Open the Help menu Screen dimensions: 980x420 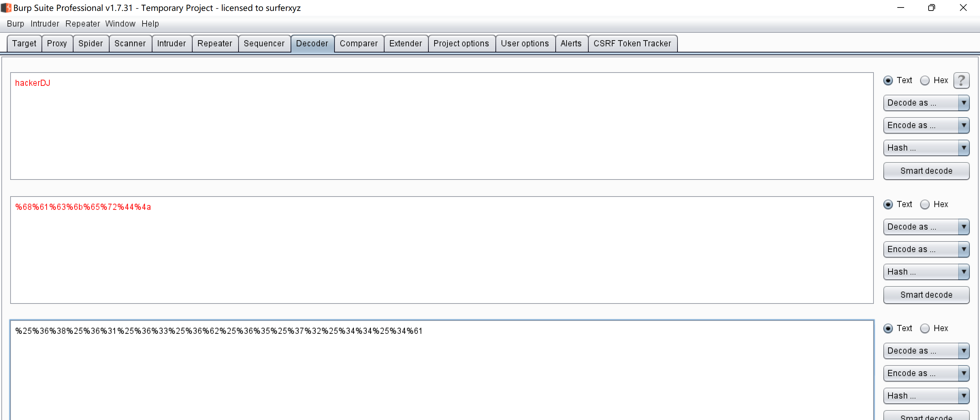pos(150,24)
